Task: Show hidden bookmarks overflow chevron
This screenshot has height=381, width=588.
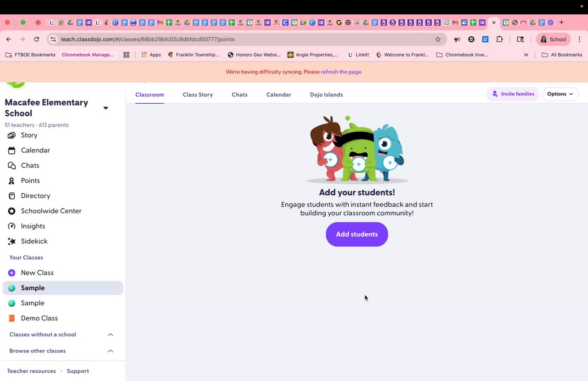Action: pyautogui.click(x=526, y=55)
